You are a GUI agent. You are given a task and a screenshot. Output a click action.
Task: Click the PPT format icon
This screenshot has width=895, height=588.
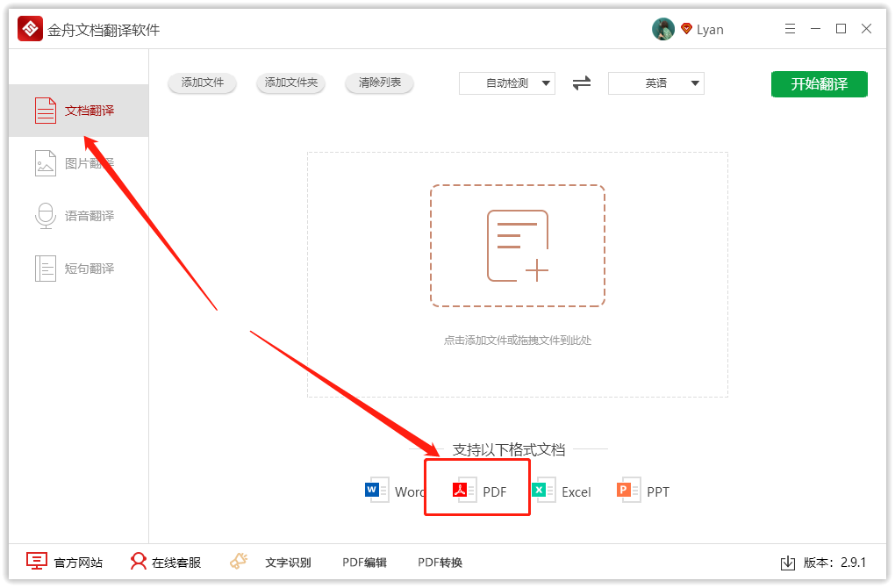pyautogui.click(x=629, y=490)
